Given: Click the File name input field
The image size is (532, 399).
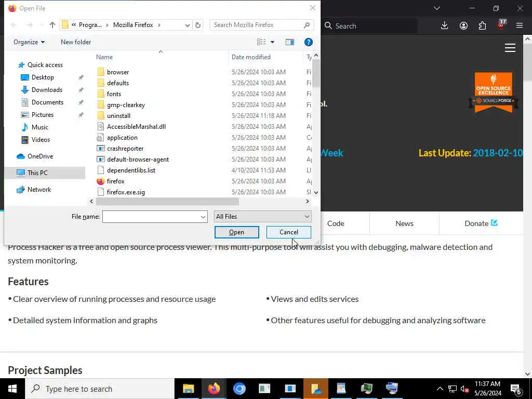Looking at the screenshot, I should [151, 217].
